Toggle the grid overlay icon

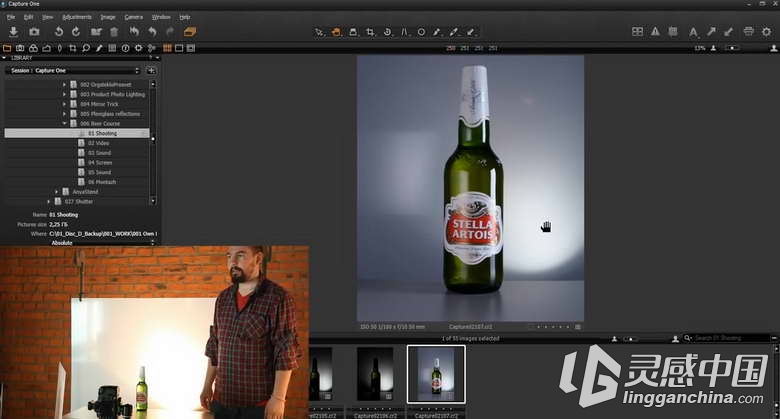[673, 32]
